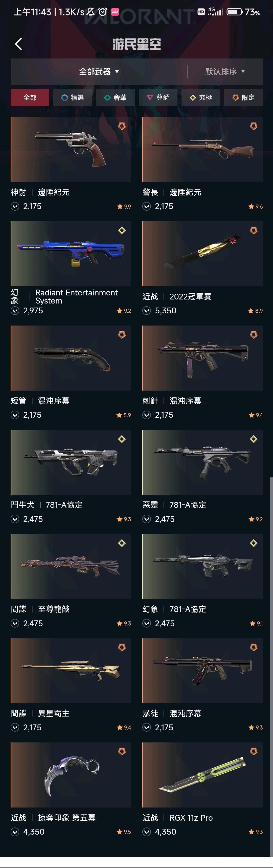273x868 pixels.
Task: Tap the ultra-tier diamond icon on Radiant Entertainment System
Action: (x=122, y=230)
